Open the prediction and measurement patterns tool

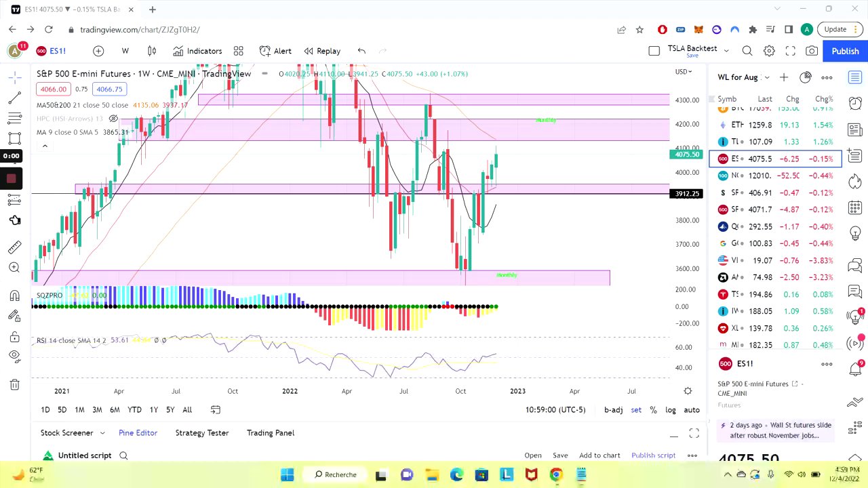pyautogui.click(x=14, y=200)
